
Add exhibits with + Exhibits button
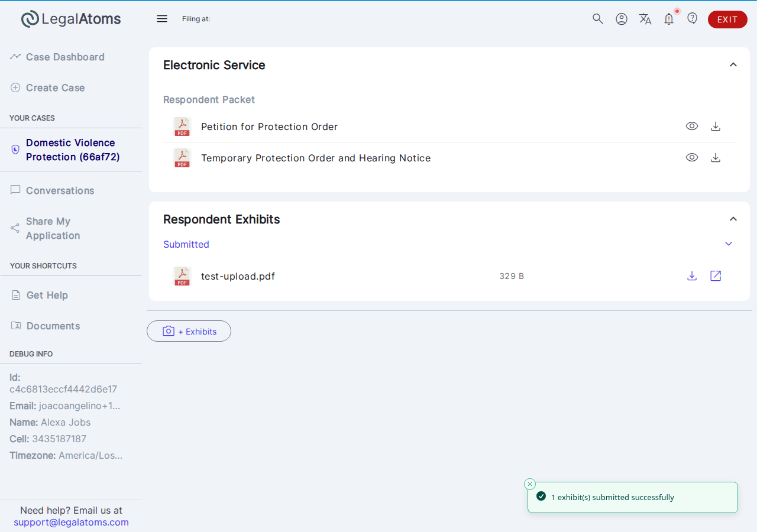pos(189,331)
